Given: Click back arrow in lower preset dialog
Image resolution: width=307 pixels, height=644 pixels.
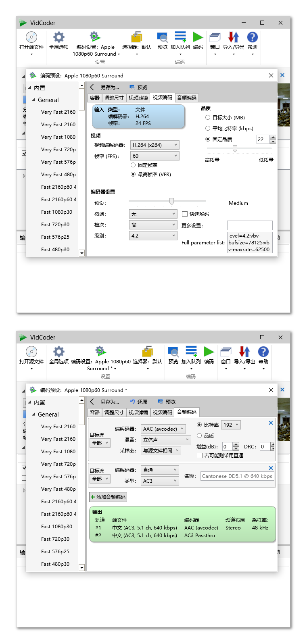Looking at the screenshot, I should pyautogui.click(x=92, y=402).
